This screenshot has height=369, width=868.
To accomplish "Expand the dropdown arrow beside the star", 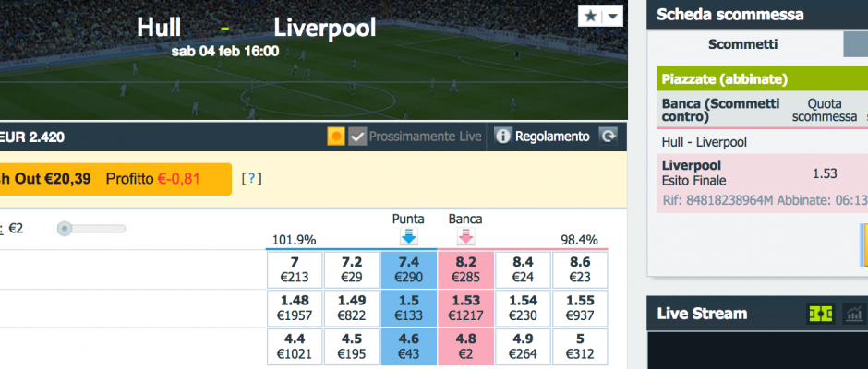I will click(612, 16).
